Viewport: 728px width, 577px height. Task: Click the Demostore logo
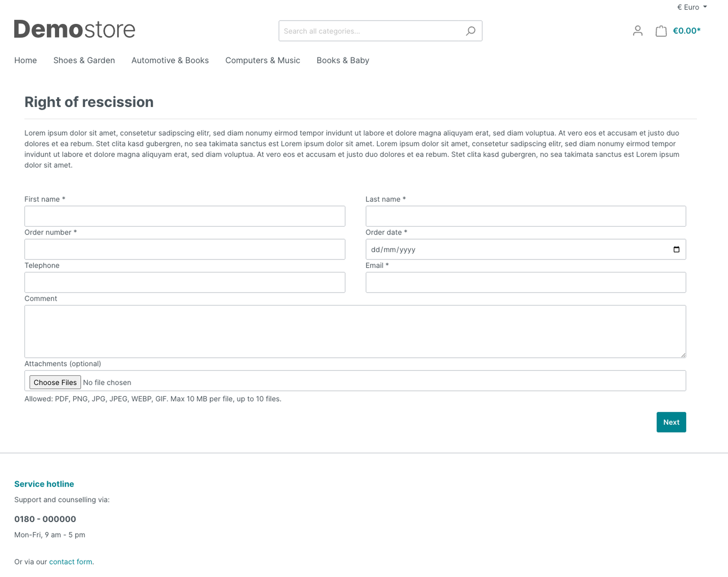tap(75, 29)
